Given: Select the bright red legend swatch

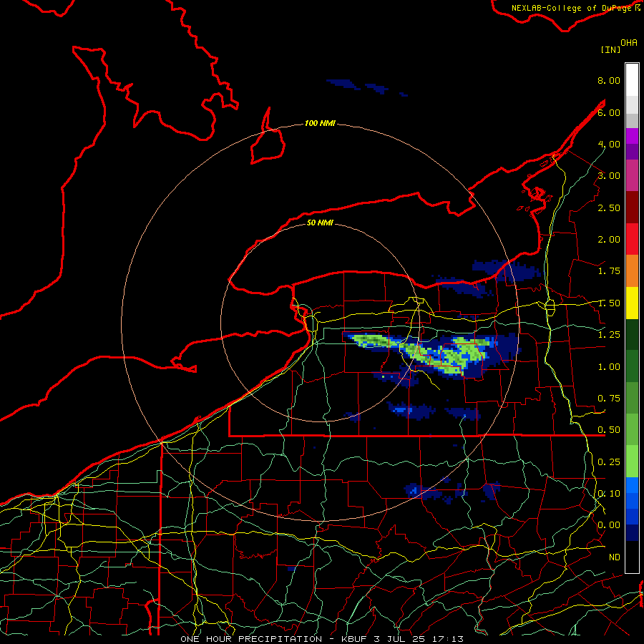Looking at the screenshot, I should point(632,239).
